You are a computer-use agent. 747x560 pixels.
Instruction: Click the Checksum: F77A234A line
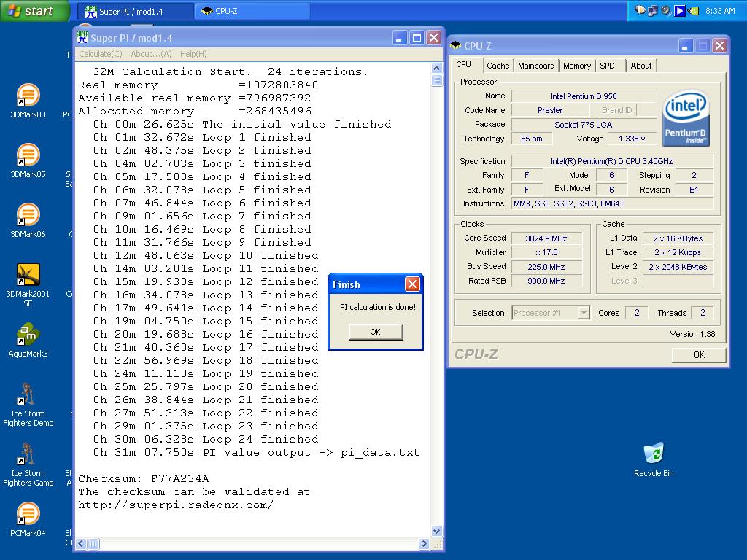(x=144, y=478)
